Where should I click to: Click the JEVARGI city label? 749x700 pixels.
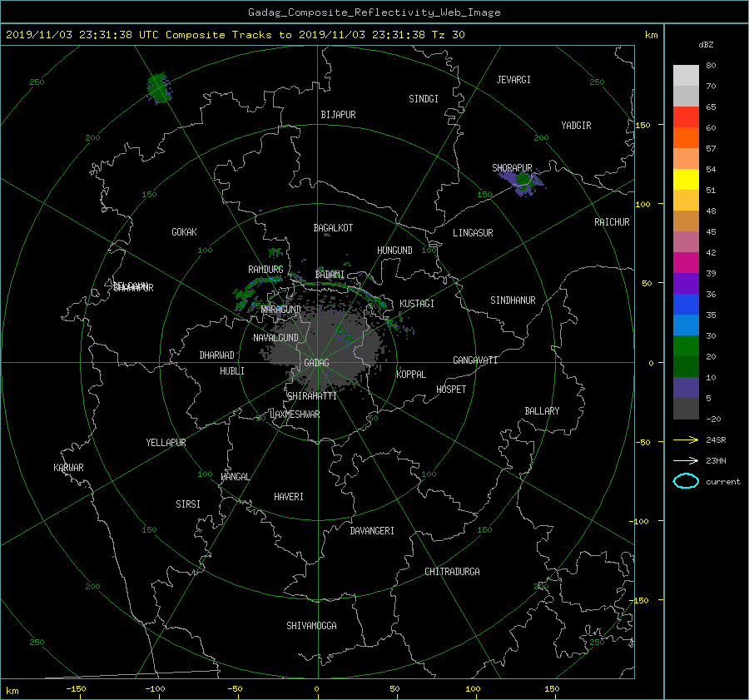pos(513,80)
